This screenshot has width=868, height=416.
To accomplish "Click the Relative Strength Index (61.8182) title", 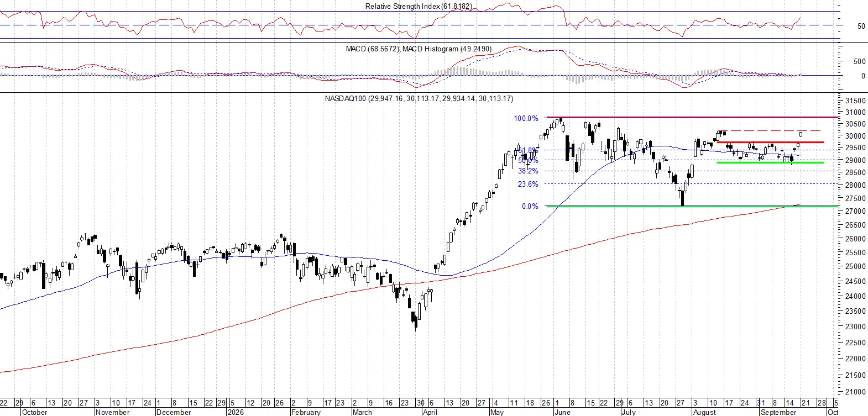I will click(419, 7).
